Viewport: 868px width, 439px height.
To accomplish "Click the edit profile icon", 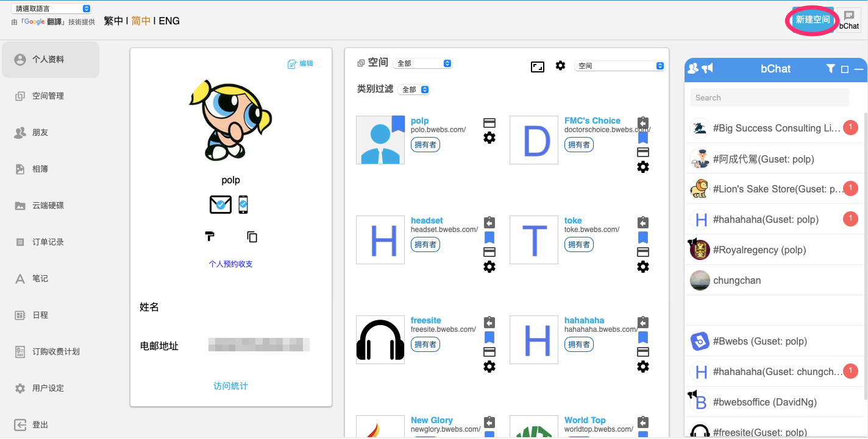I will click(292, 63).
